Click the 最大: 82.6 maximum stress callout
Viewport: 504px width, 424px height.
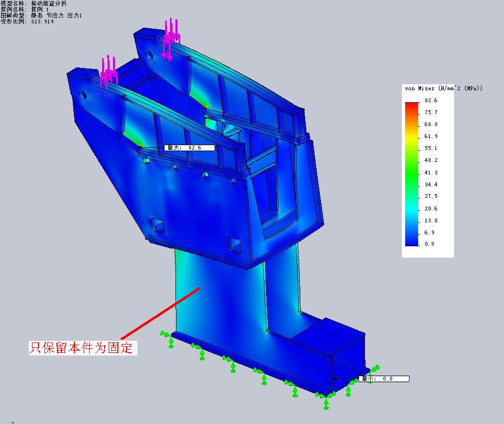pos(190,148)
